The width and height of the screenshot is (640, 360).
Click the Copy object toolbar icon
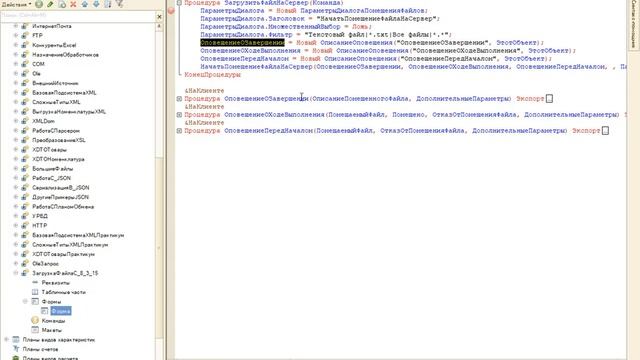62,4
